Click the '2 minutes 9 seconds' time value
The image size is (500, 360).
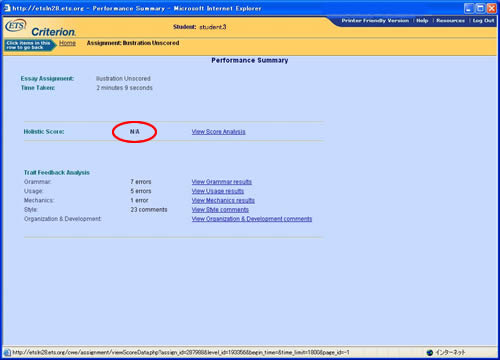click(124, 88)
